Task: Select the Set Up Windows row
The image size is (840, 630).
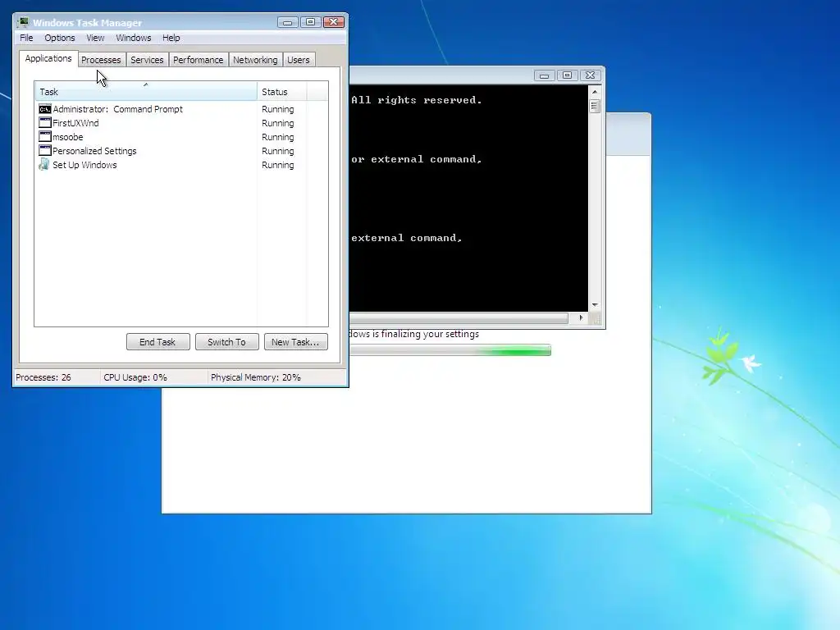Action: click(x=181, y=165)
